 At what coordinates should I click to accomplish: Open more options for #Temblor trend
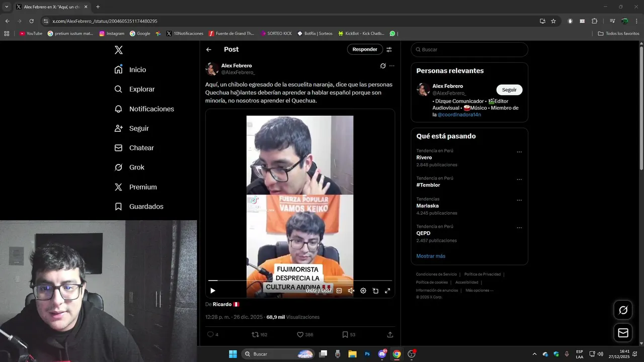(519, 179)
